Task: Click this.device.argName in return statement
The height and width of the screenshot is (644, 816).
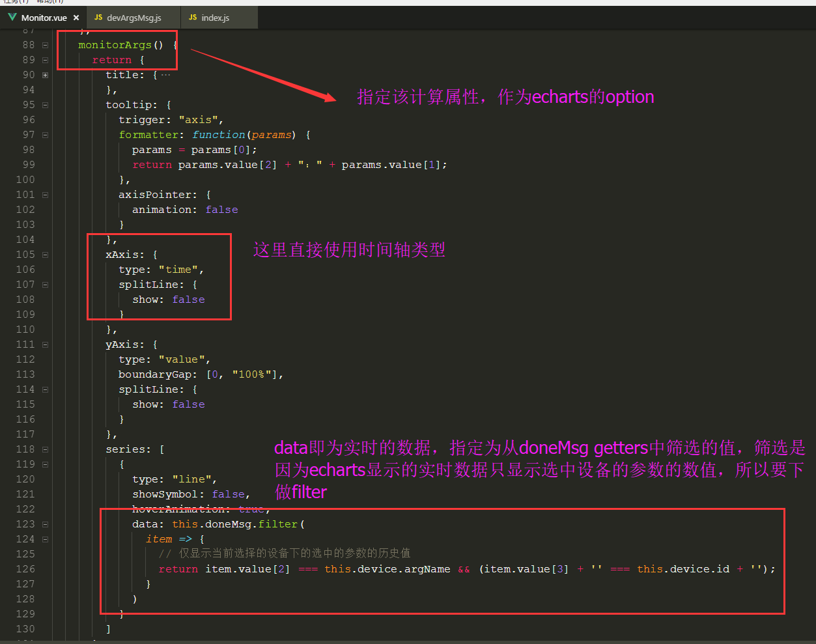Action: pos(387,569)
